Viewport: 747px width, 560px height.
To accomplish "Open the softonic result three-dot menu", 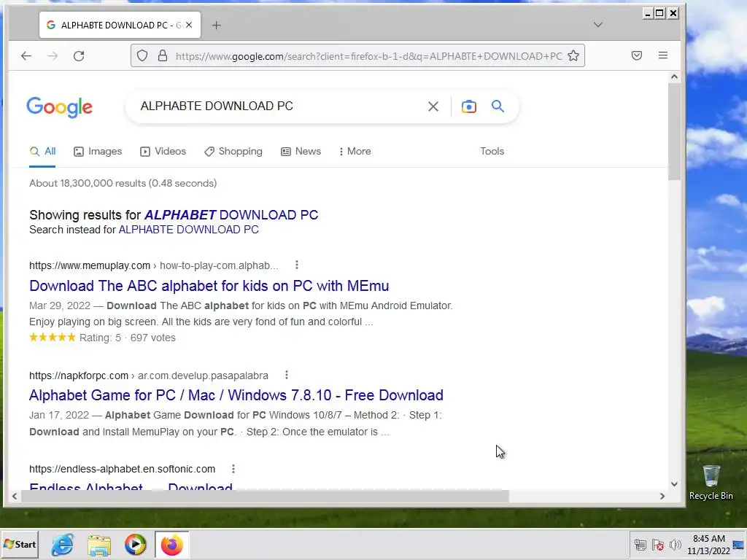I will 233,469.
